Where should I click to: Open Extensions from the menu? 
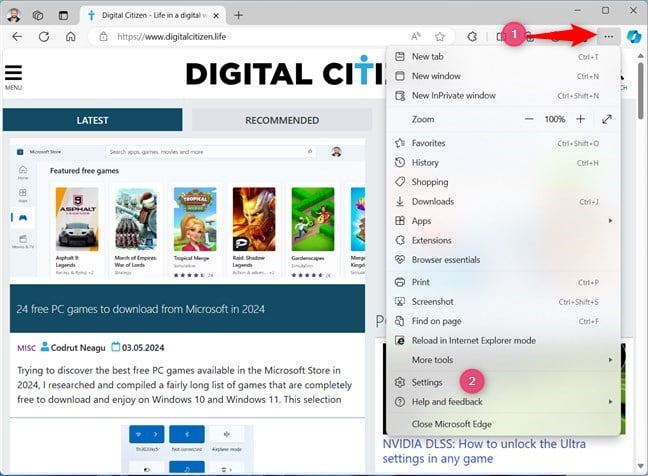point(503,240)
